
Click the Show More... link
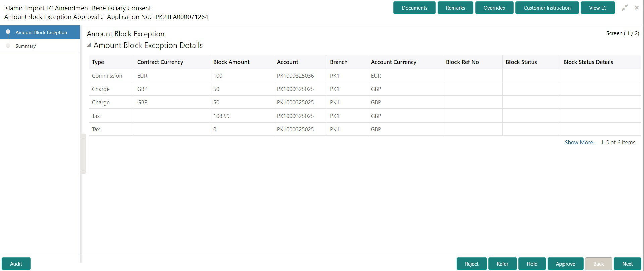(580, 142)
